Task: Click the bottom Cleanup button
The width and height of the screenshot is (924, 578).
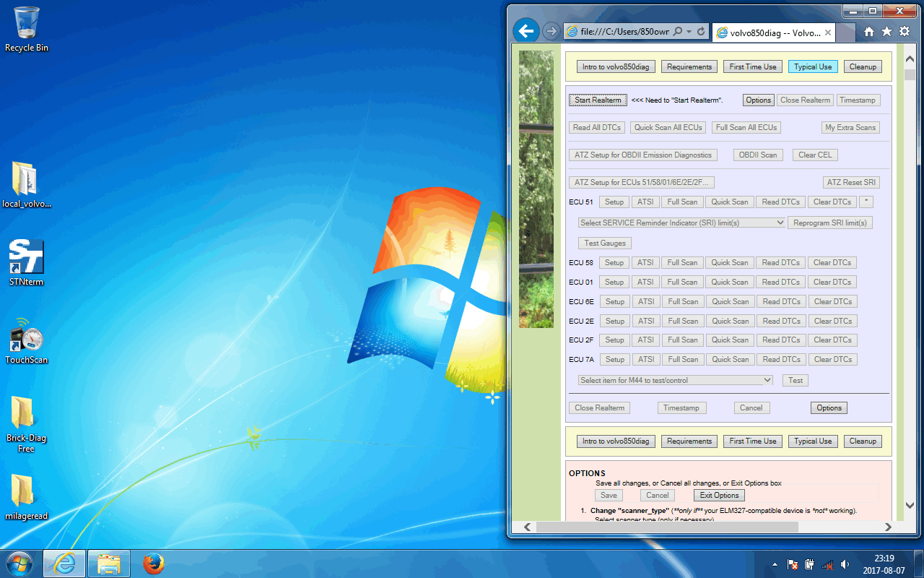Action: [863, 441]
